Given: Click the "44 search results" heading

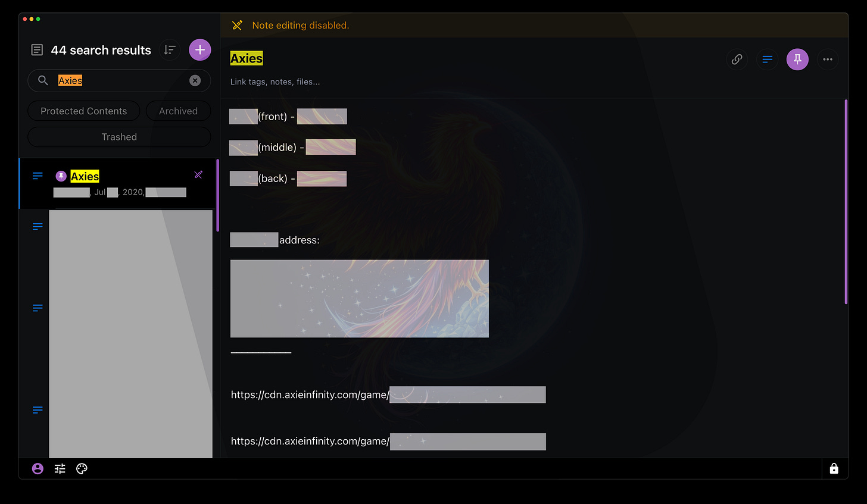Looking at the screenshot, I should pyautogui.click(x=101, y=50).
